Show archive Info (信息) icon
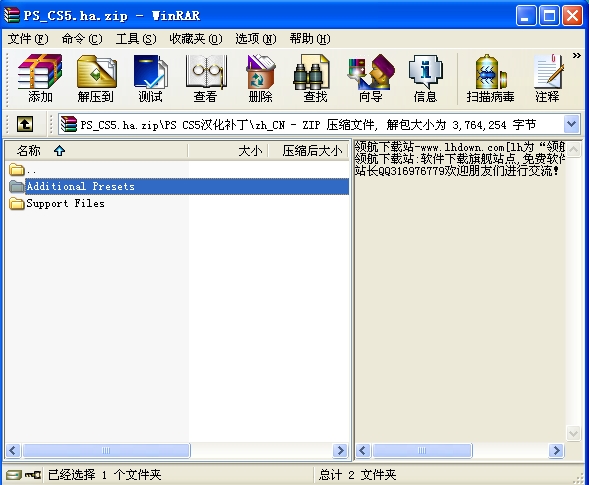The height and width of the screenshot is (485, 589). (x=425, y=79)
